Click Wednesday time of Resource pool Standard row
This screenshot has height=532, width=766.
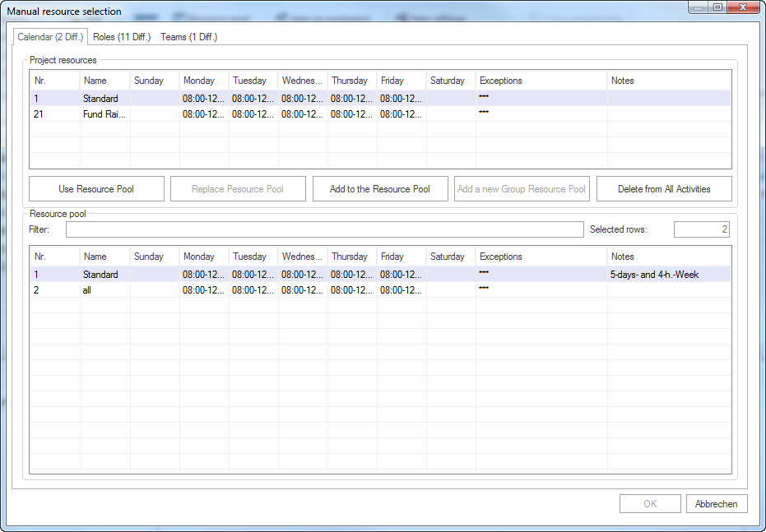click(x=303, y=275)
